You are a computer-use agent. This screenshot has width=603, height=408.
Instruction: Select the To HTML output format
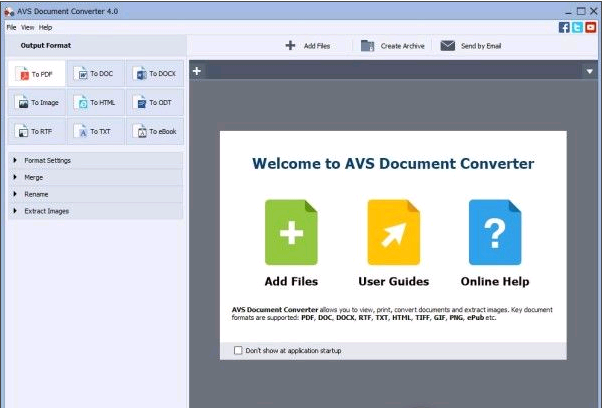(x=96, y=102)
